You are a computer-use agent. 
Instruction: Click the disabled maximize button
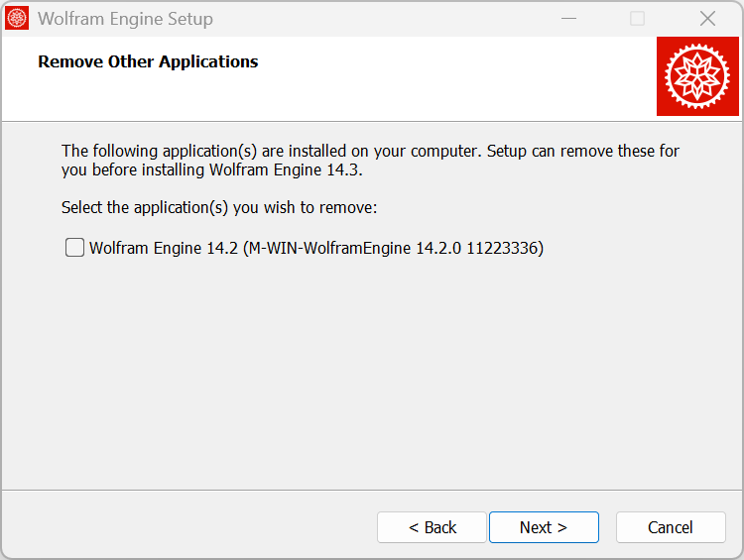point(637,19)
